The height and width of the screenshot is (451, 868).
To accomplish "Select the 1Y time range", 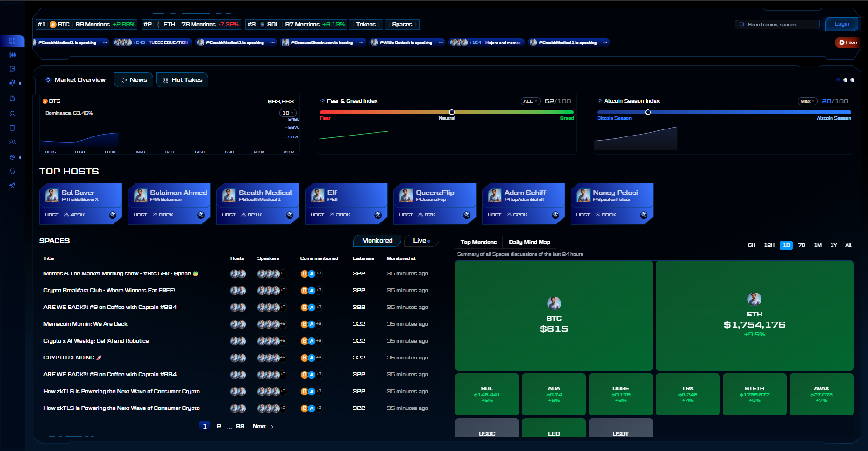I will pyautogui.click(x=833, y=245).
